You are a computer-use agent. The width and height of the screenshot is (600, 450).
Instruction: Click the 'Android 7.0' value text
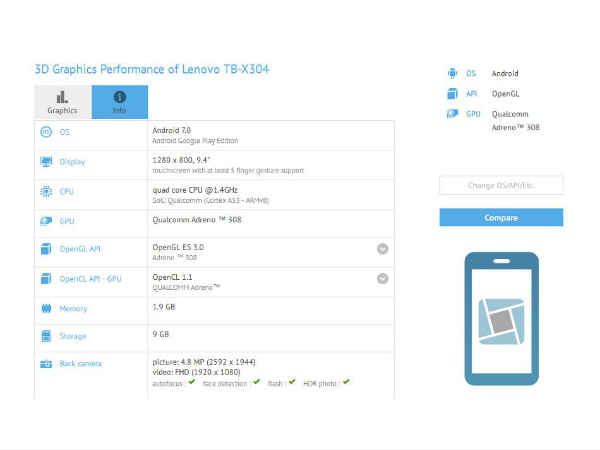(171, 130)
